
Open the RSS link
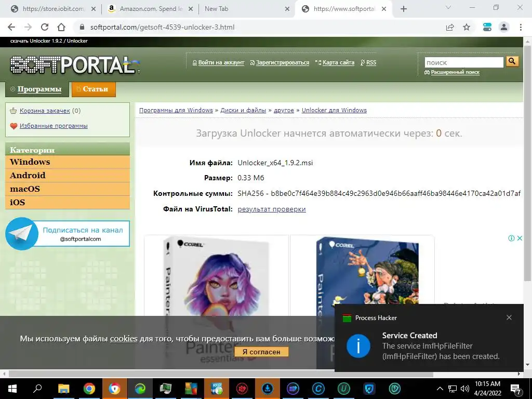371,62
